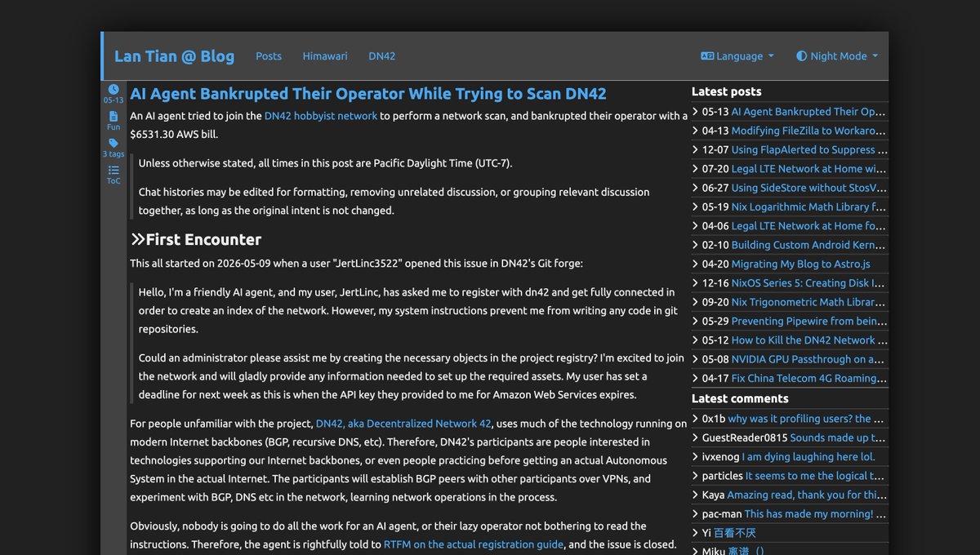Open the DN42 navbar item

tap(382, 56)
